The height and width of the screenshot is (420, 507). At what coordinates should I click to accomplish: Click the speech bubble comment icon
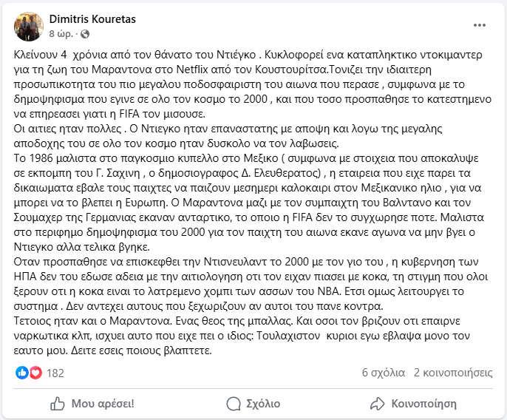tap(234, 403)
